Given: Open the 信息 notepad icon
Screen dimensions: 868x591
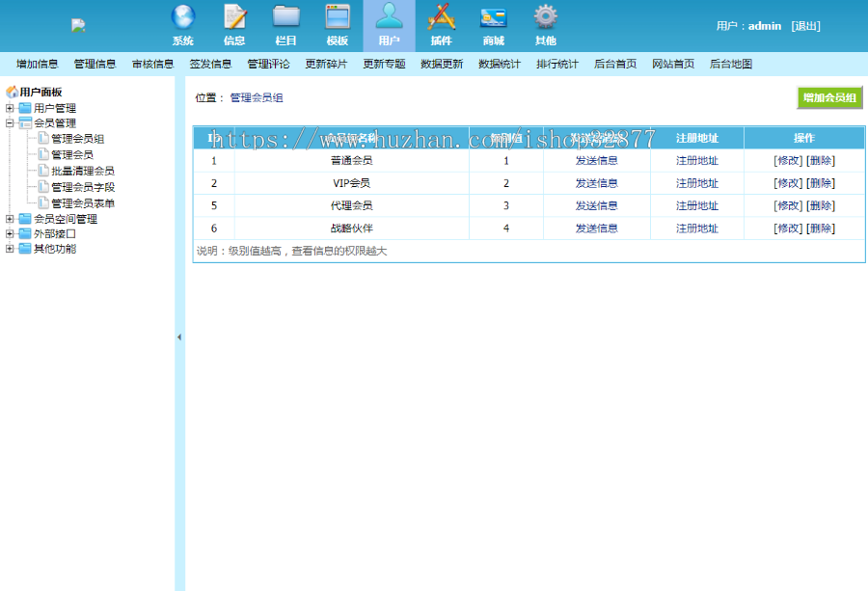Looking at the screenshot, I should tap(234, 16).
